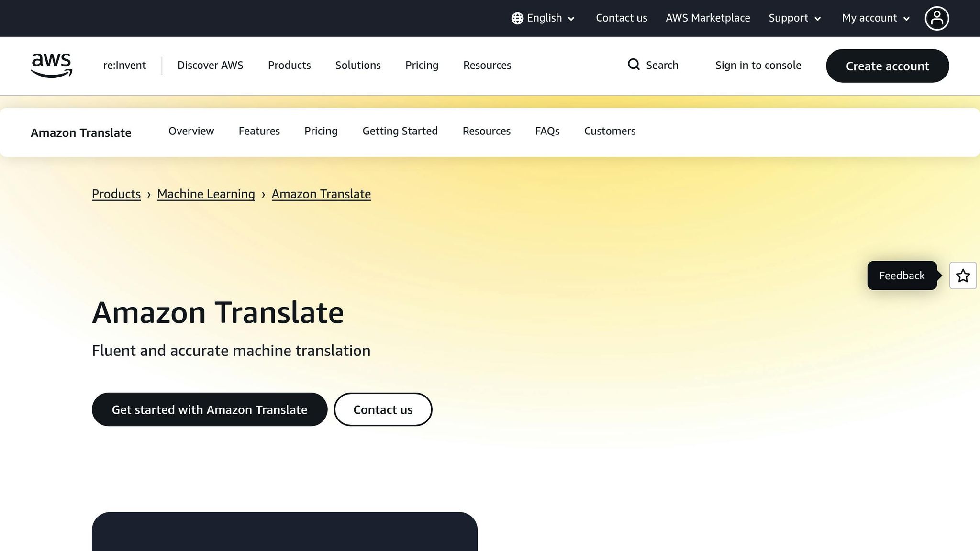Click the user profile icon top right
980x551 pixels.
click(x=936, y=18)
